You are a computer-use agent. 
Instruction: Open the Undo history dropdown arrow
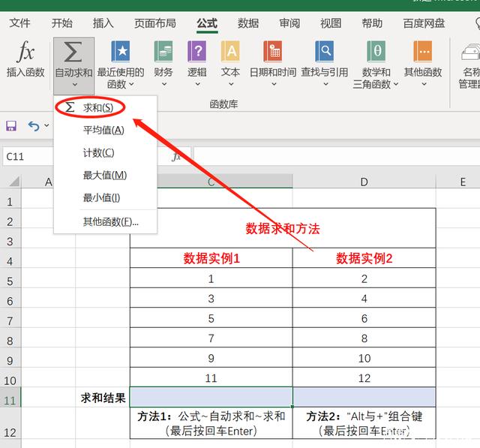pyautogui.click(x=46, y=125)
